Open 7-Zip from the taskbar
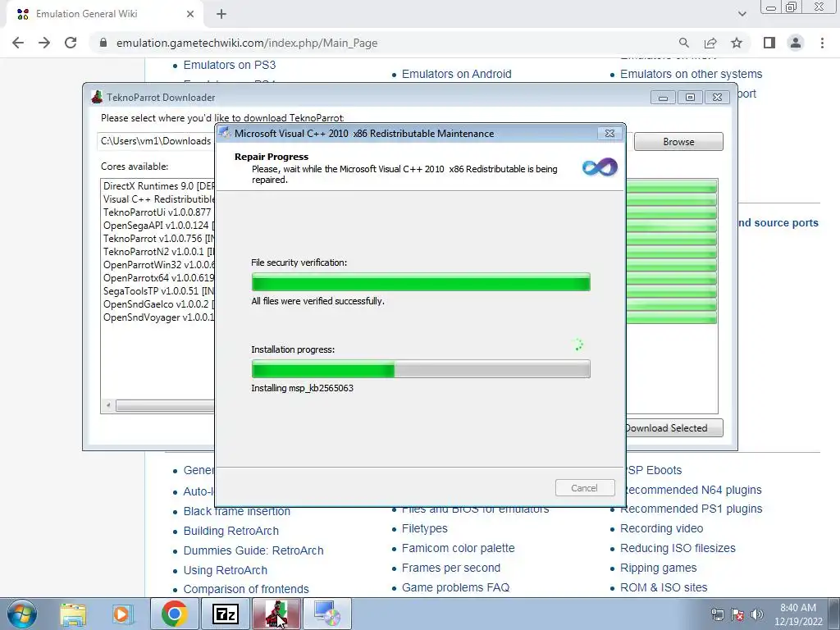840x630 pixels. [225, 614]
